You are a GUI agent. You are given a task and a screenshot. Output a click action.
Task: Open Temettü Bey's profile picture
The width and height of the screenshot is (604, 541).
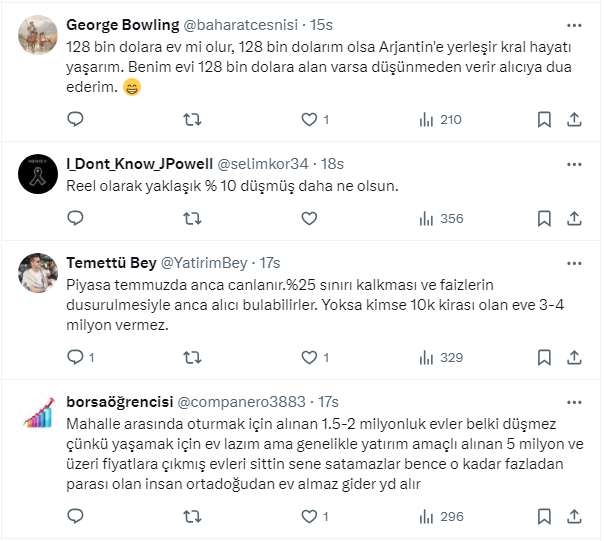click(x=38, y=273)
